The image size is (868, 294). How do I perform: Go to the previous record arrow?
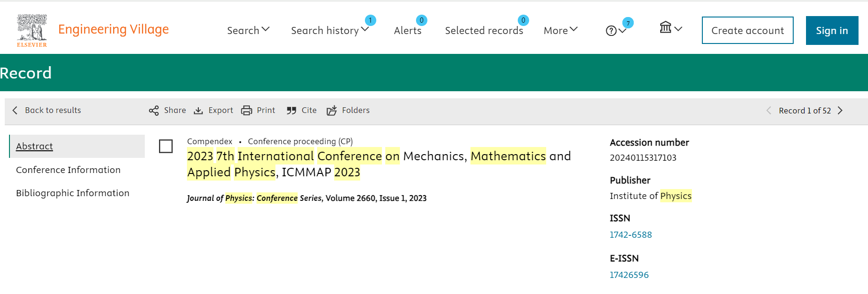pos(769,111)
